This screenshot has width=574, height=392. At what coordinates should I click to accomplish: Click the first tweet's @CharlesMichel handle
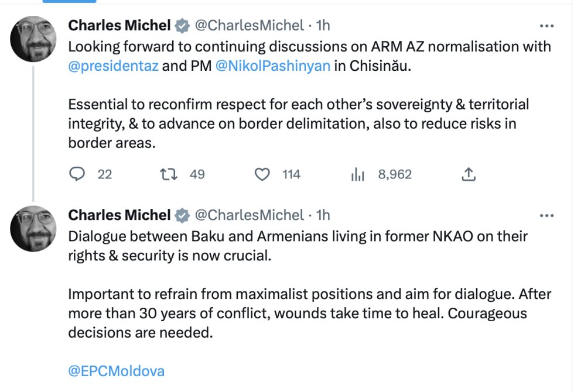(x=250, y=26)
